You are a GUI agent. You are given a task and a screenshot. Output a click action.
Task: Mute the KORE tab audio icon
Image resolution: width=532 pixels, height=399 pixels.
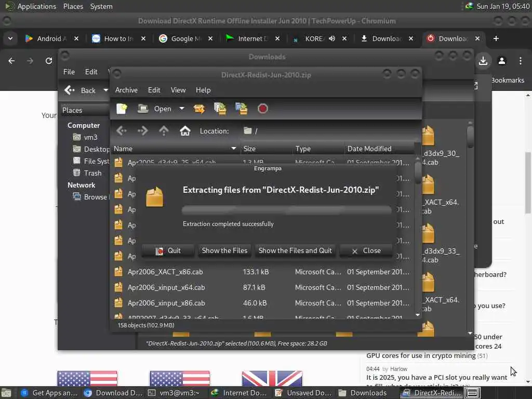click(x=332, y=38)
